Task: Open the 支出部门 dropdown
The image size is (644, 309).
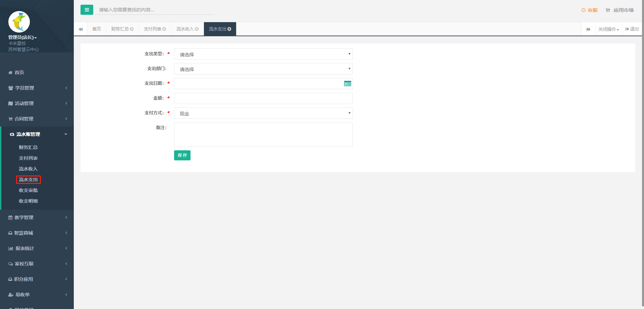Action: (263, 69)
